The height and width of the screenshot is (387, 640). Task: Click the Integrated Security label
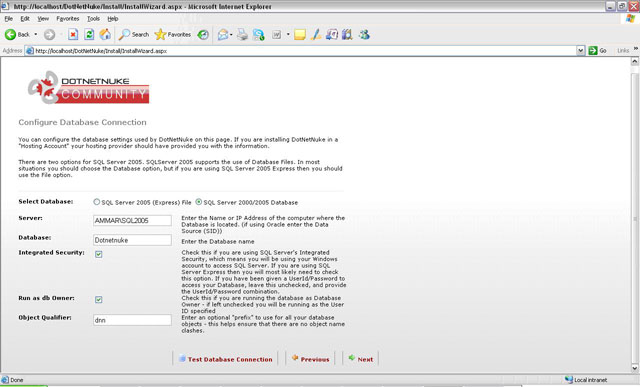tap(51, 253)
